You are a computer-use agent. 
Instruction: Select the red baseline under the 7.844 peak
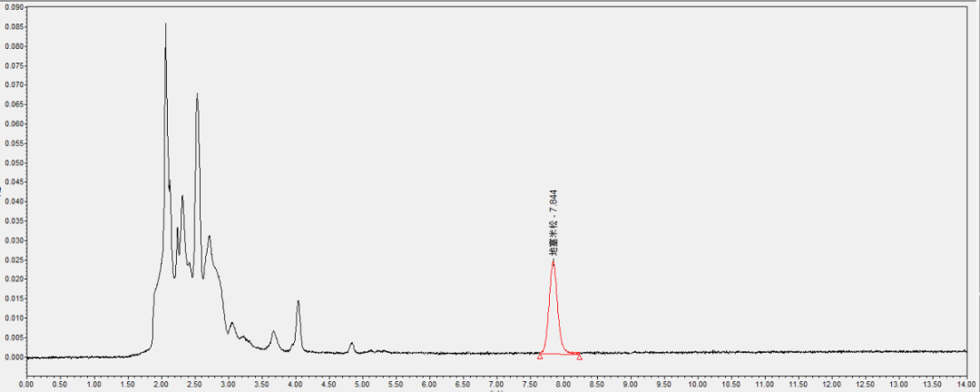[x=559, y=355]
